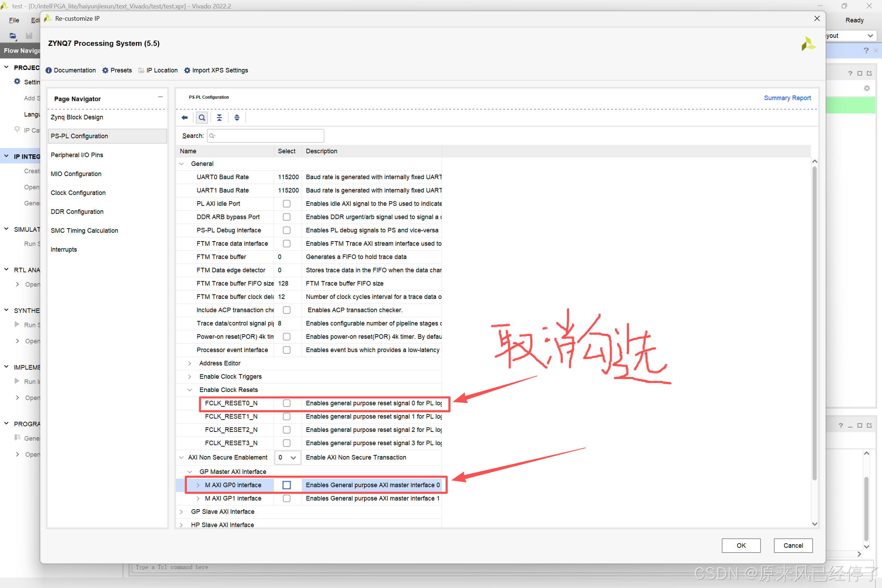Image resolution: width=882 pixels, height=588 pixels.
Task: Go to Clock Configuration page
Action: [78, 193]
